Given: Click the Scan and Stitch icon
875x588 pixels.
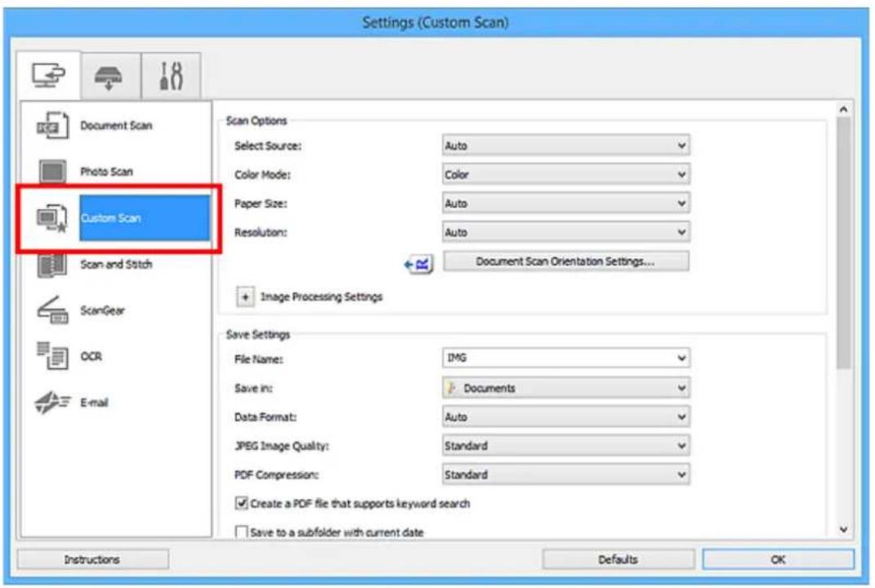Looking at the screenshot, I should click(52, 265).
